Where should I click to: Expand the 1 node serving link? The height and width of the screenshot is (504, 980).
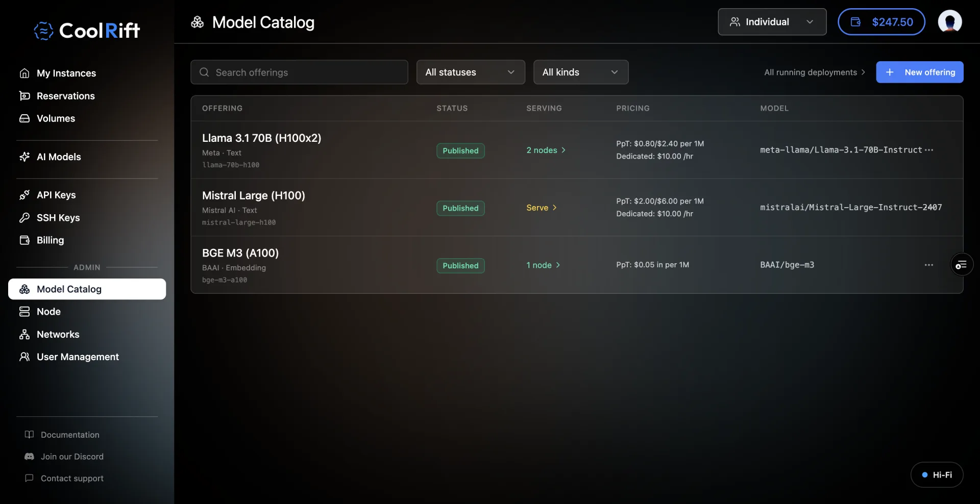[544, 265]
